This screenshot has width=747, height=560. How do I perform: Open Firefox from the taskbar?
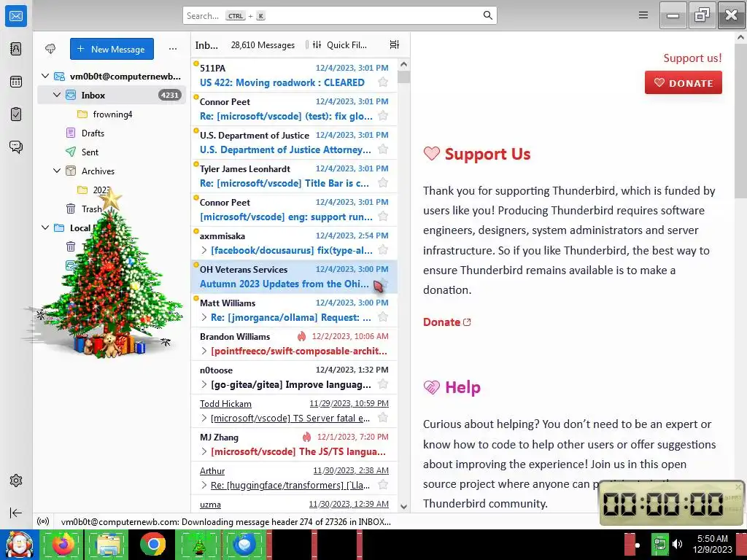pos(63,544)
